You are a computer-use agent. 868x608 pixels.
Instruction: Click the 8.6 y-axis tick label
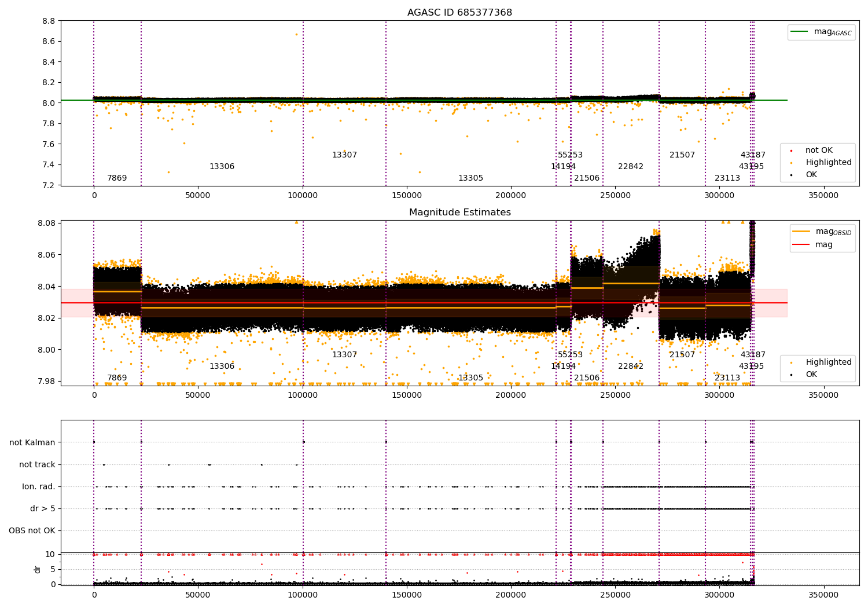pos(49,42)
